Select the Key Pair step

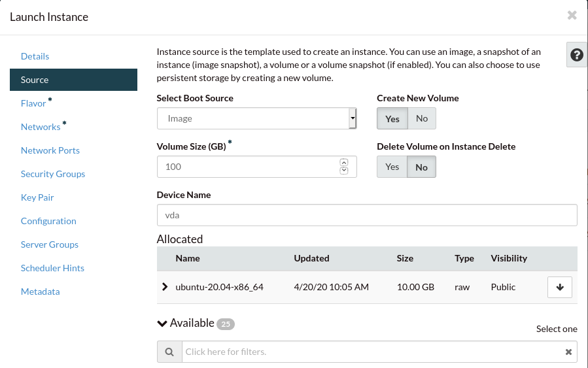[x=37, y=197]
